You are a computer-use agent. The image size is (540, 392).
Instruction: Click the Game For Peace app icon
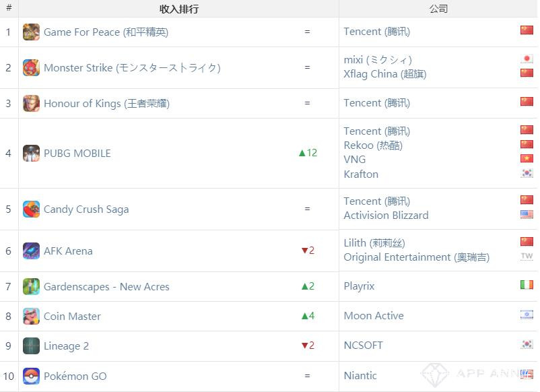pyautogui.click(x=31, y=32)
